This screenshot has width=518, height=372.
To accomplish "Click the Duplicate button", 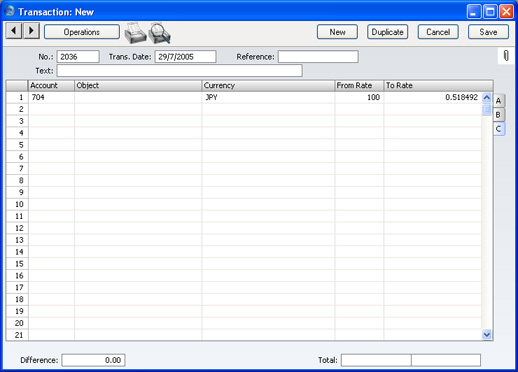I will [388, 32].
